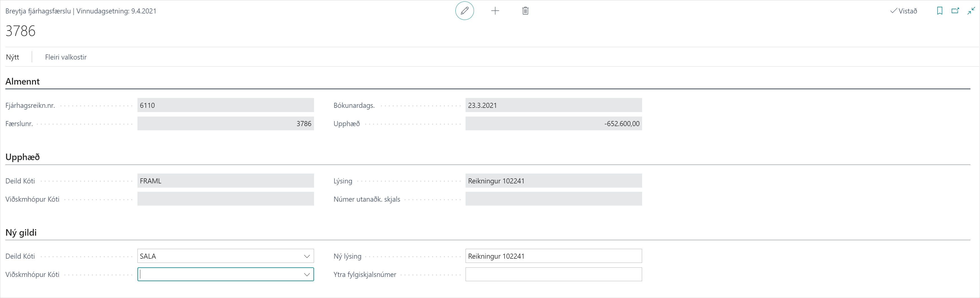
Task: Open Fleiri valkostir menu
Action: click(66, 57)
